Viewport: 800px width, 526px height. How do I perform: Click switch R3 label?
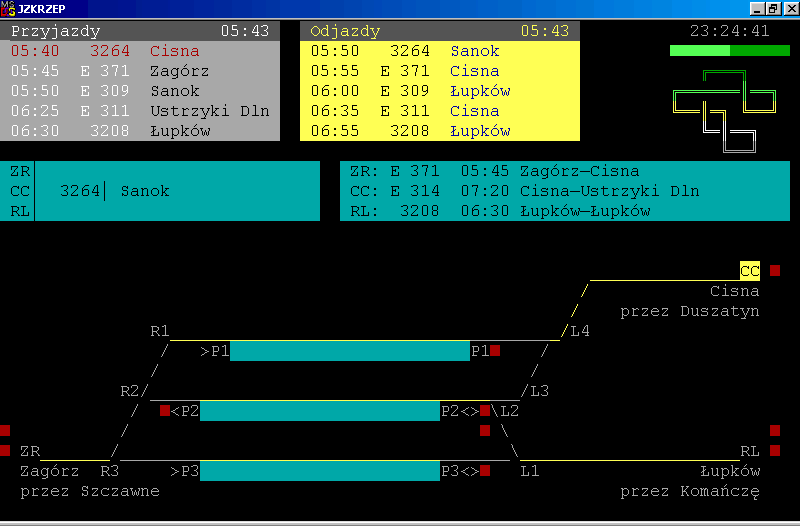pyautogui.click(x=110, y=471)
